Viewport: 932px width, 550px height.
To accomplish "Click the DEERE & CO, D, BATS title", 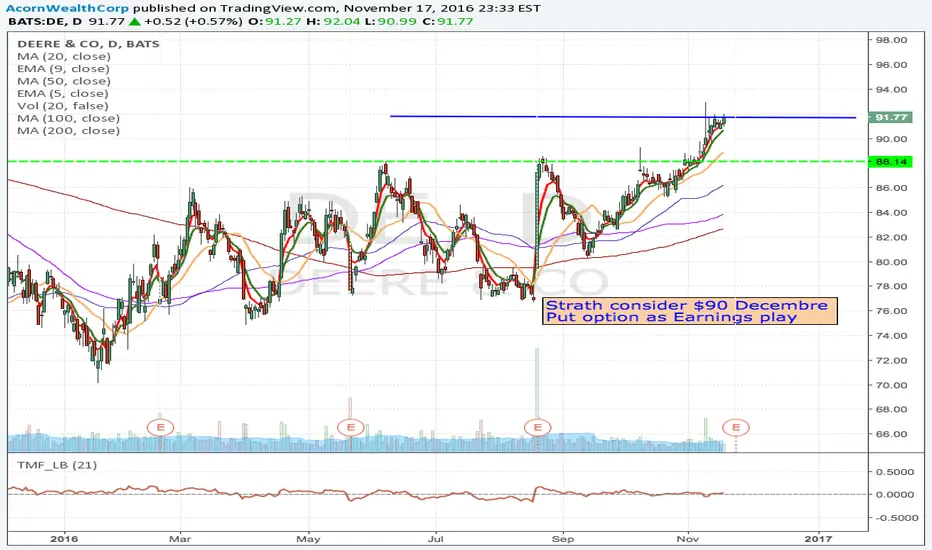I will click(89, 44).
